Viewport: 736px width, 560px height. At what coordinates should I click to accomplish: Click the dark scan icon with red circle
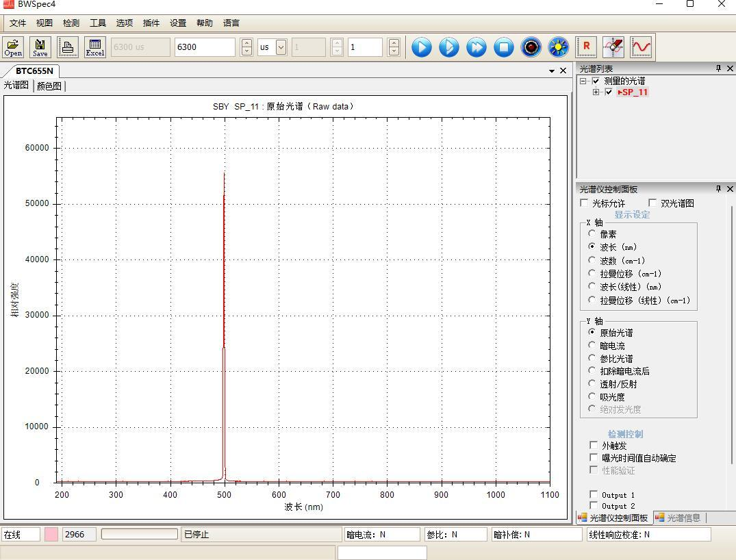(x=531, y=47)
